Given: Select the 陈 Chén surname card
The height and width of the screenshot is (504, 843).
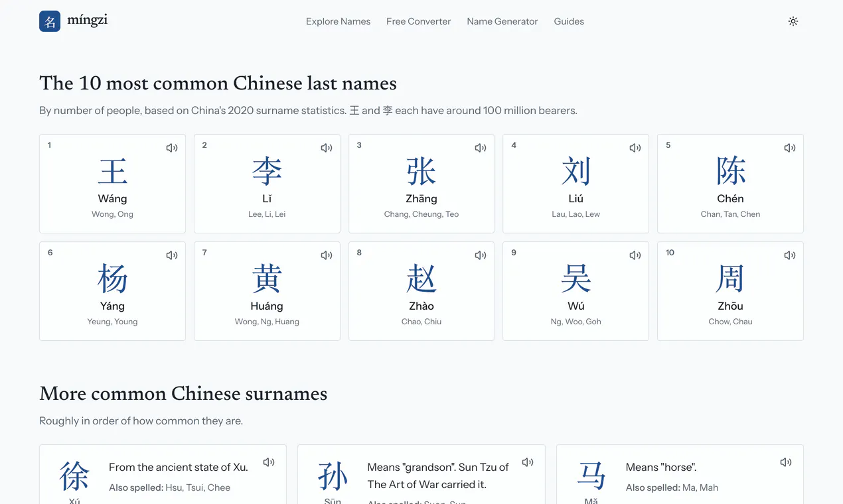Looking at the screenshot, I should click(730, 184).
